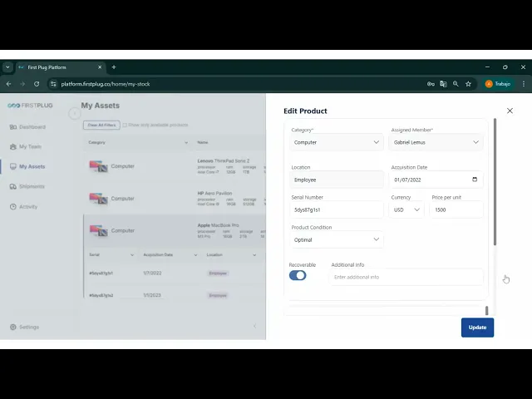Image resolution: width=532 pixels, height=399 pixels.
Task: Select the Apple MacBook Pro row
Action: click(175, 231)
